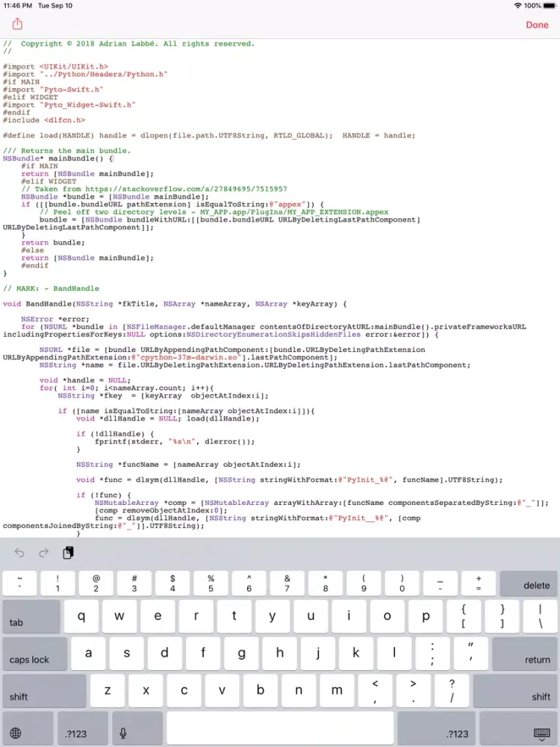Toggle the caps lock key
This screenshot has height=747, width=560.
[x=30, y=654]
